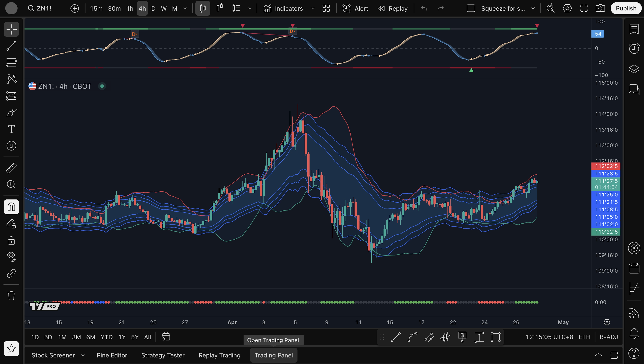This screenshot has width=644, height=364.
Task: Select the text annotation tool
Action: [x=11, y=129]
